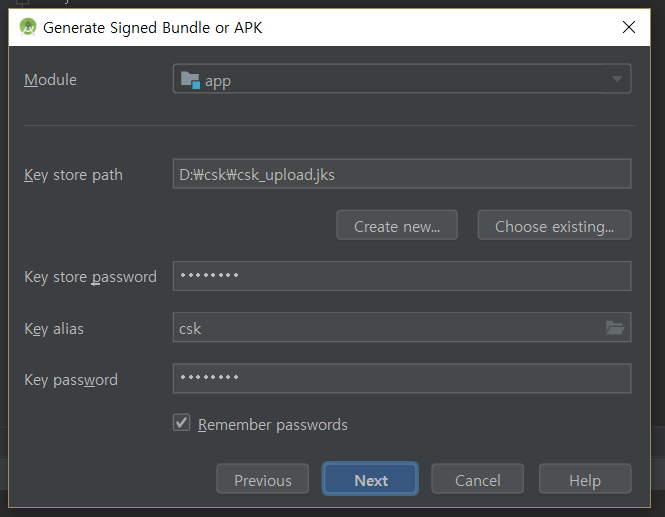
Task: Select the Key alias text field
Action: [x=385, y=327]
